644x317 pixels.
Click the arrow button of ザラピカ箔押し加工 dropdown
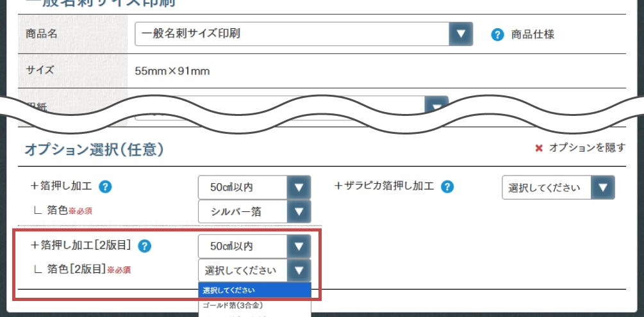tap(603, 188)
